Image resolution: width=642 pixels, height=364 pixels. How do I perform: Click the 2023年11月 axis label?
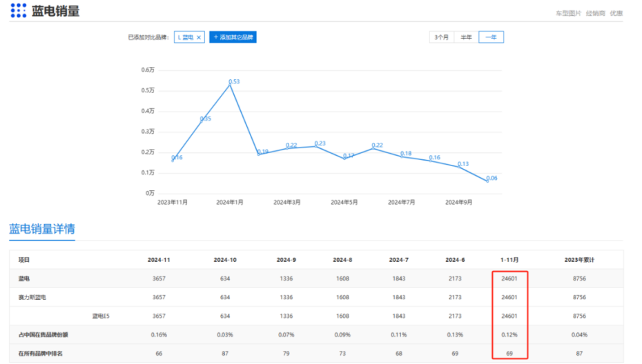coord(173,203)
